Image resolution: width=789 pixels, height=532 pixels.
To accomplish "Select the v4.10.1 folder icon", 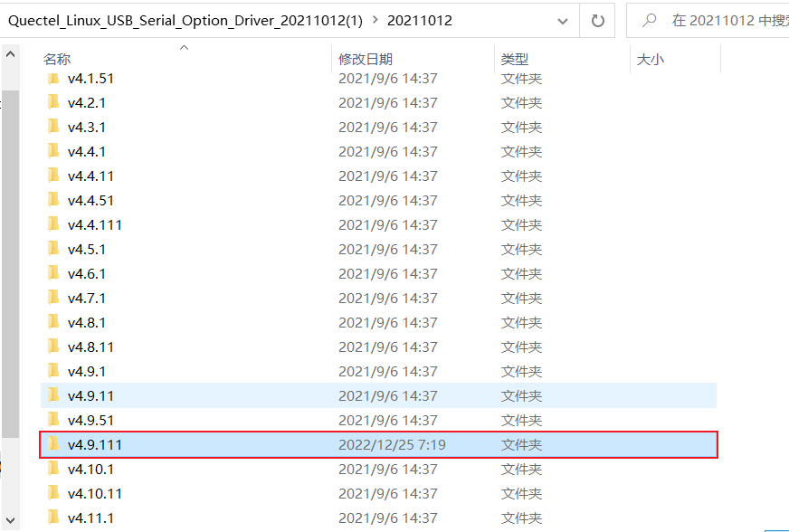I will tap(53, 469).
